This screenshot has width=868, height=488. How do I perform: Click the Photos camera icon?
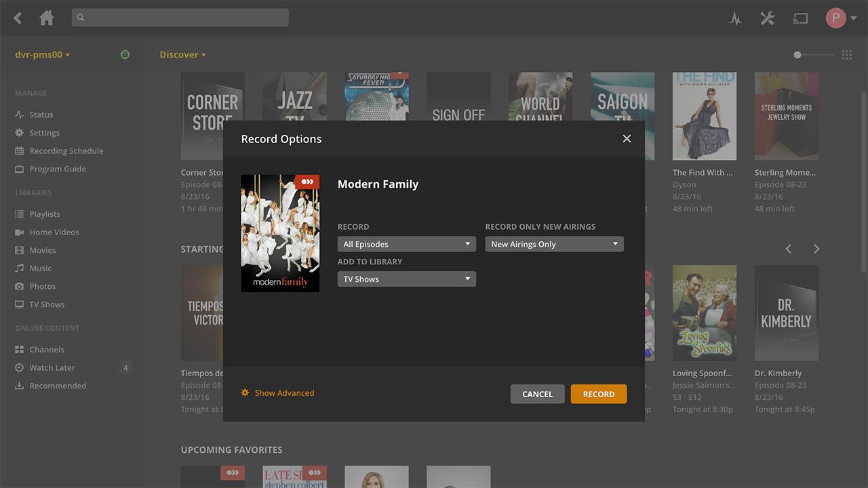(x=19, y=286)
